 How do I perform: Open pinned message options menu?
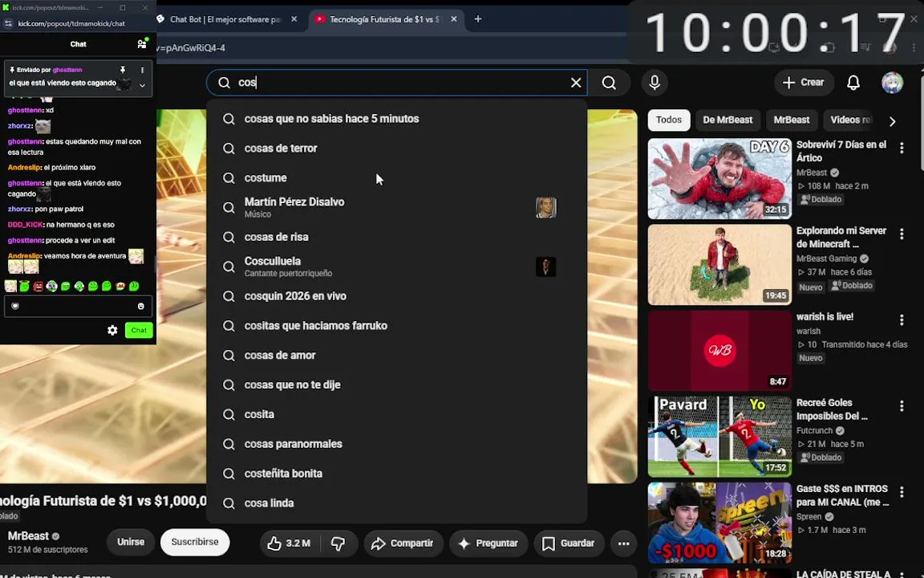[x=142, y=70]
